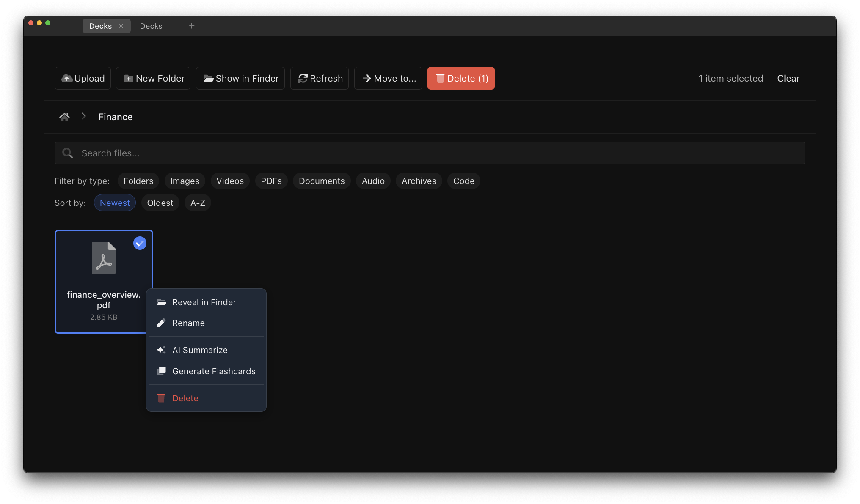Deselect finance_overview.pdf via its checkmark
Viewport: 860px width, 504px height.
pos(140,243)
